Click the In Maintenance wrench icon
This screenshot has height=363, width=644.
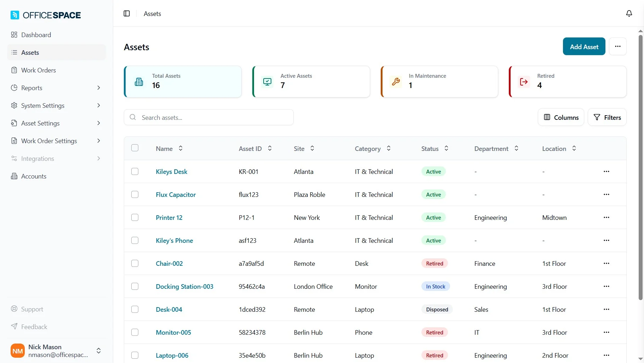tap(396, 82)
